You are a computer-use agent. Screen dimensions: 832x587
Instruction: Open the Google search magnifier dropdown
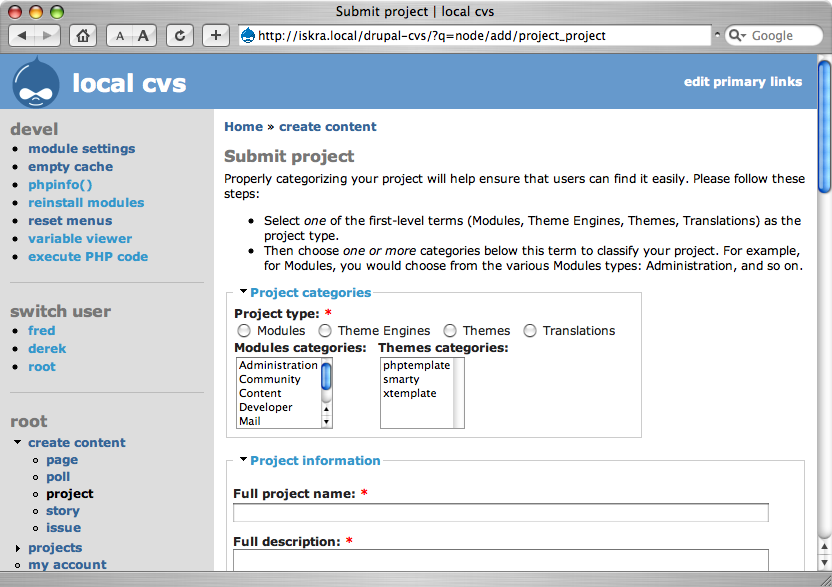click(737, 36)
